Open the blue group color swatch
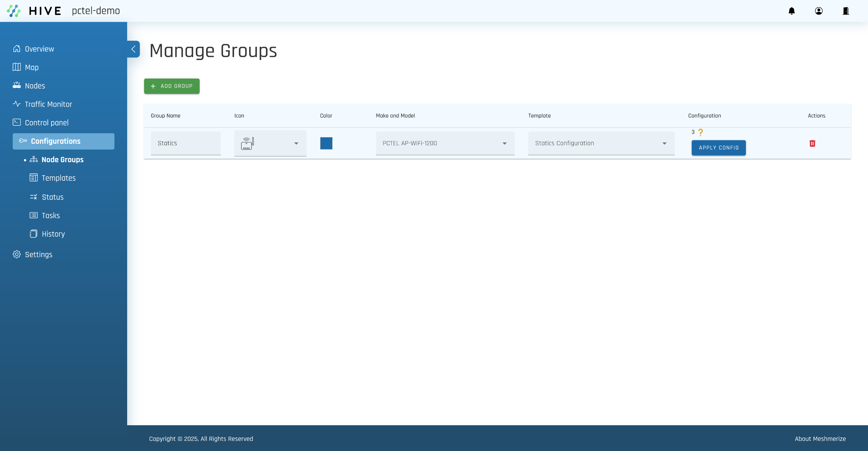This screenshot has width=868, height=451. pos(326,143)
